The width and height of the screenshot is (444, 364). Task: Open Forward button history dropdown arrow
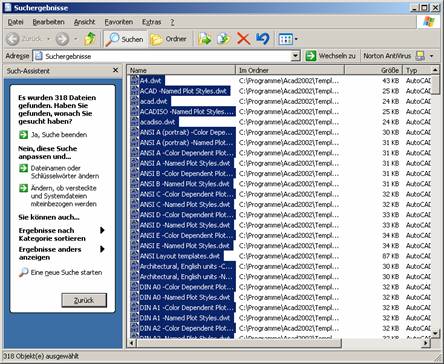click(76, 39)
